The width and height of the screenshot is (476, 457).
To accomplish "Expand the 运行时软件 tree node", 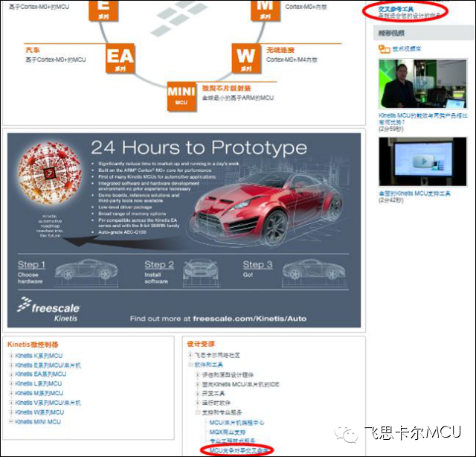I will click(198, 403).
